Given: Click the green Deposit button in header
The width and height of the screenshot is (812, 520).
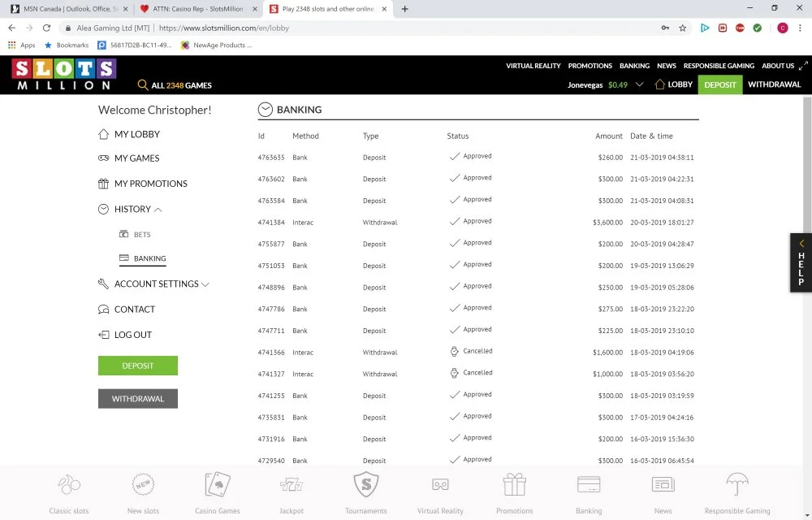Looking at the screenshot, I should click(719, 84).
